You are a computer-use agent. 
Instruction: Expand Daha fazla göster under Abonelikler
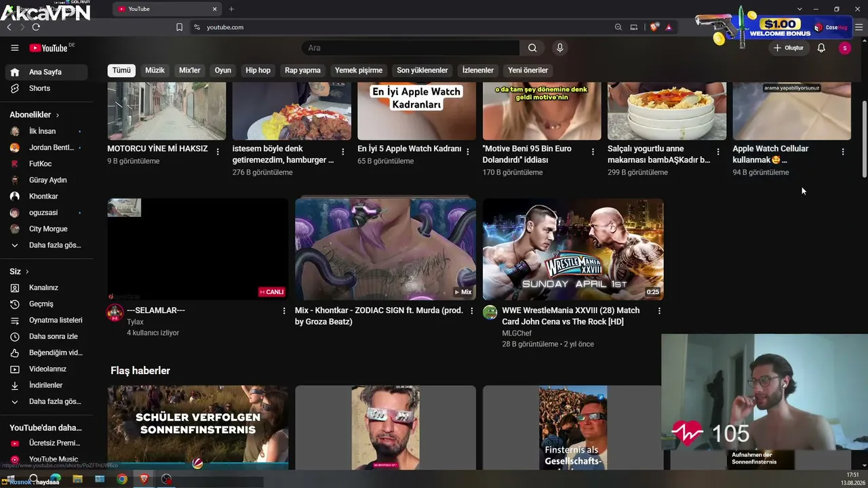45,245
